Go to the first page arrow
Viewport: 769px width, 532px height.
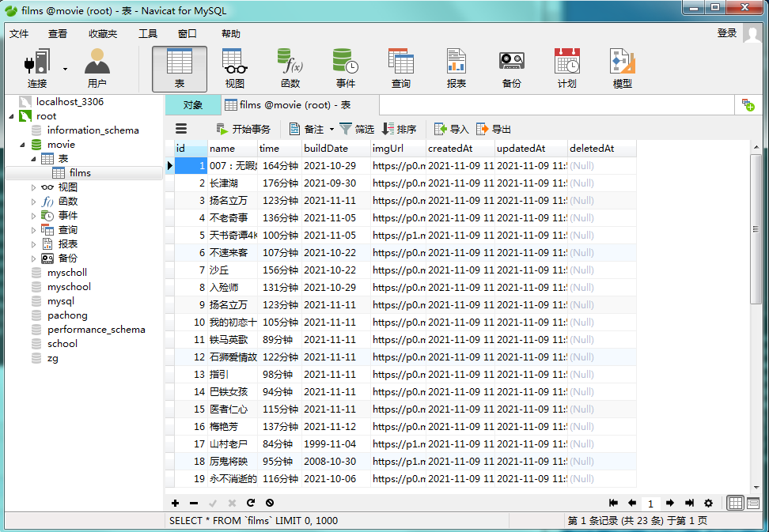click(613, 503)
